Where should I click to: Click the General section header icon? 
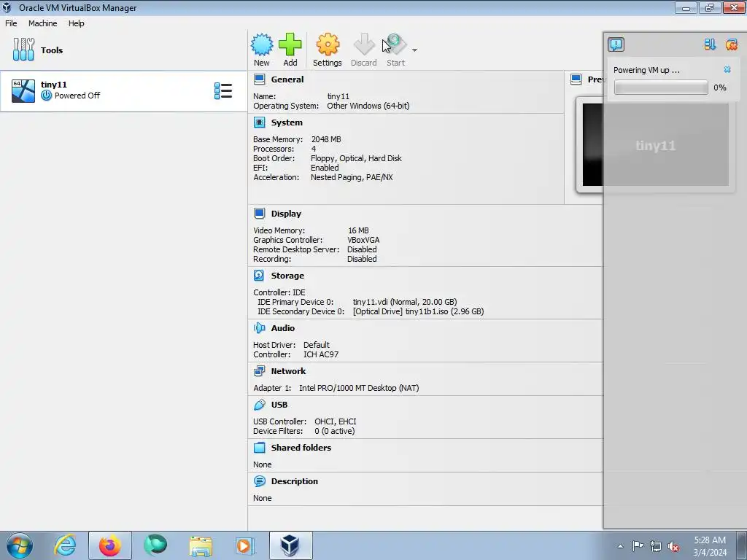click(259, 79)
